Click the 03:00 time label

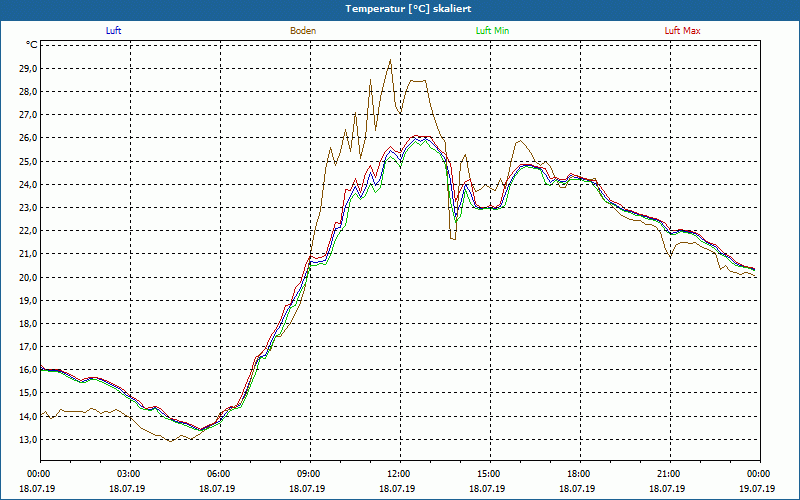point(130,474)
